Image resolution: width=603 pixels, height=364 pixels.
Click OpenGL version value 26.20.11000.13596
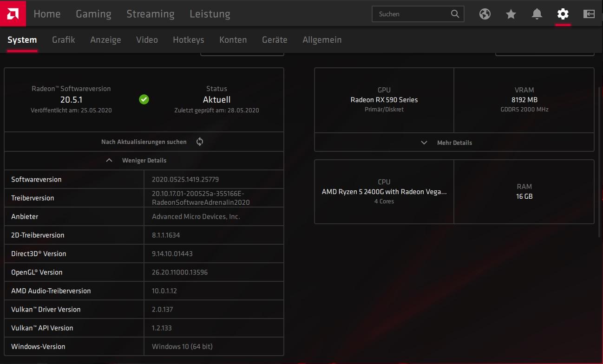click(180, 272)
